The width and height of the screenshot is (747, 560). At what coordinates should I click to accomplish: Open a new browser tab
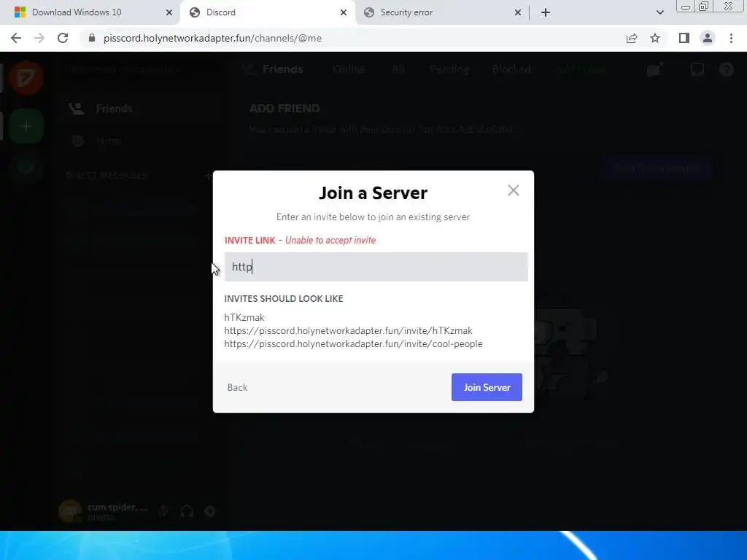(x=546, y=12)
